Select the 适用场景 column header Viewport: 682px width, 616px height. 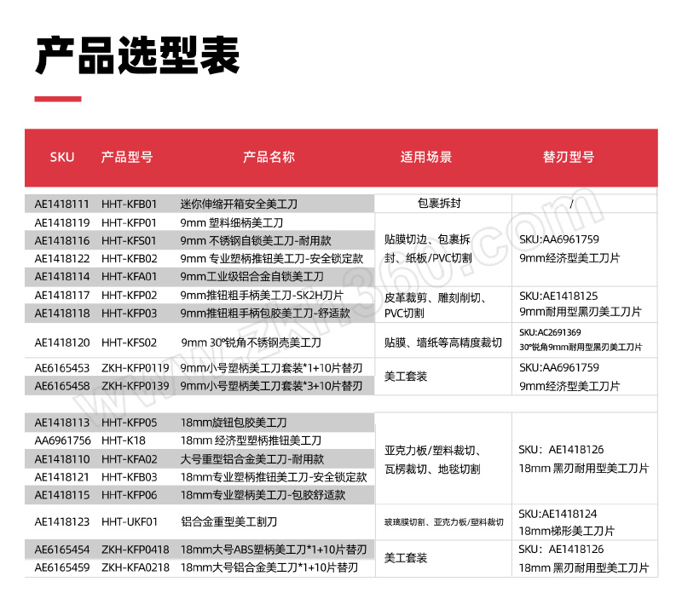[x=426, y=157]
